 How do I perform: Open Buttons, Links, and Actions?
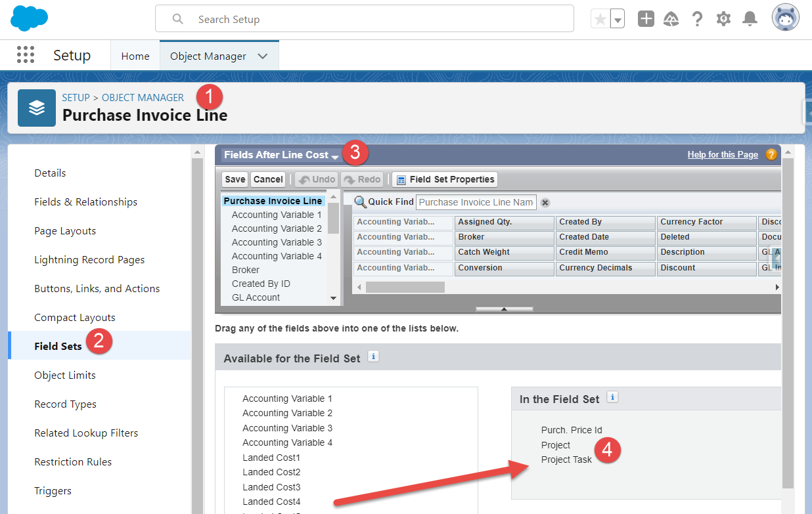97,288
